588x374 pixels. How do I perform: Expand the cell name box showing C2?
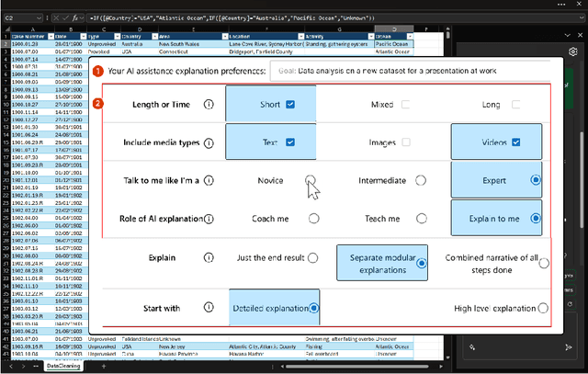(x=37, y=16)
